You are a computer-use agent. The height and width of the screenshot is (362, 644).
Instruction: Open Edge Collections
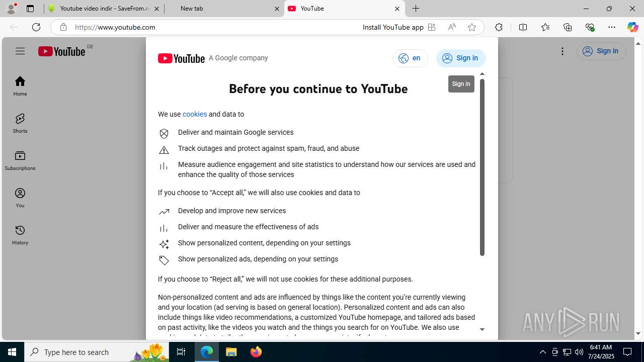tap(568, 27)
